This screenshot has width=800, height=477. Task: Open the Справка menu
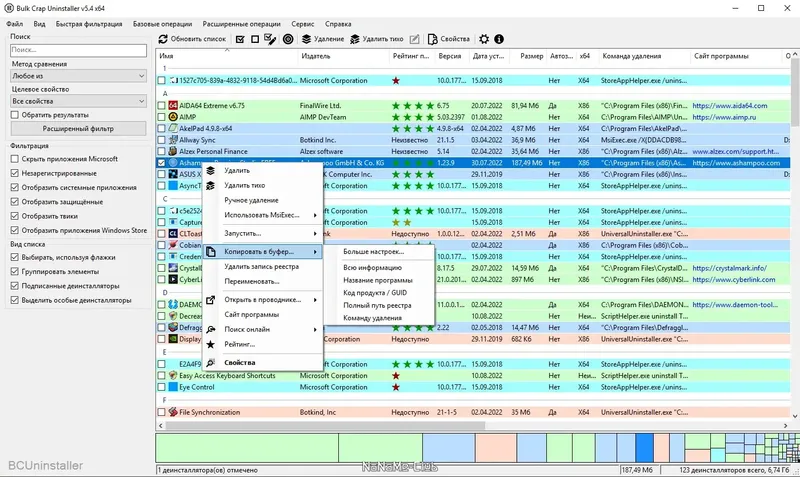338,24
